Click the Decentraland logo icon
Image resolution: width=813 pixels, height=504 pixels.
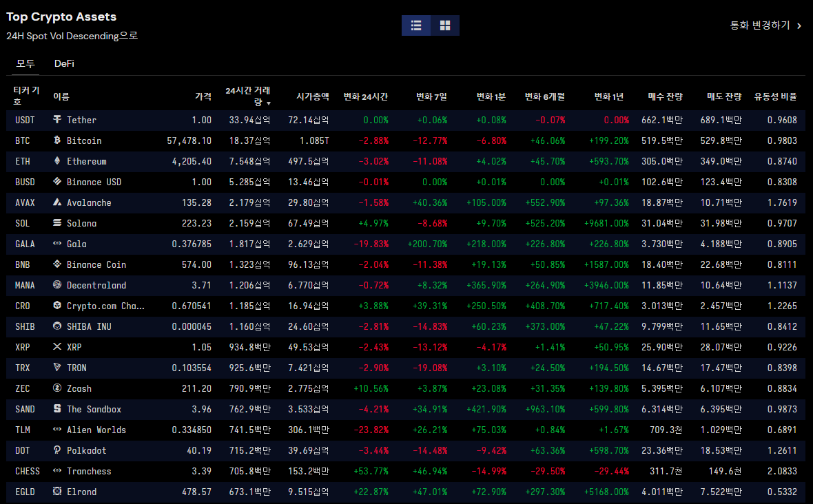pyautogui.click(x=57, y=285)
